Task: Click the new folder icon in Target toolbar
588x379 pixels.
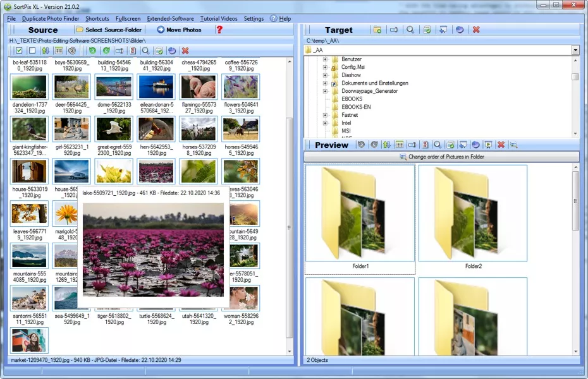Action: click(x=377, y=30)
